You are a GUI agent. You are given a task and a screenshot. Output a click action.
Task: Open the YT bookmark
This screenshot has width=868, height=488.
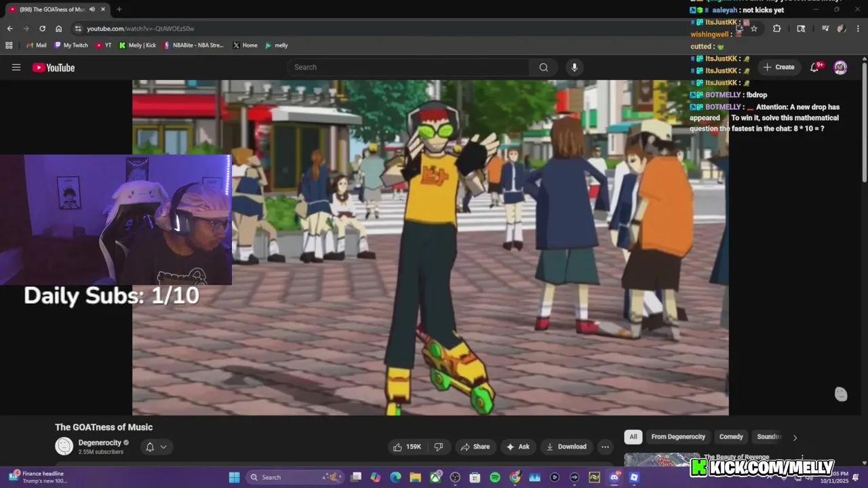coord(104,45)
